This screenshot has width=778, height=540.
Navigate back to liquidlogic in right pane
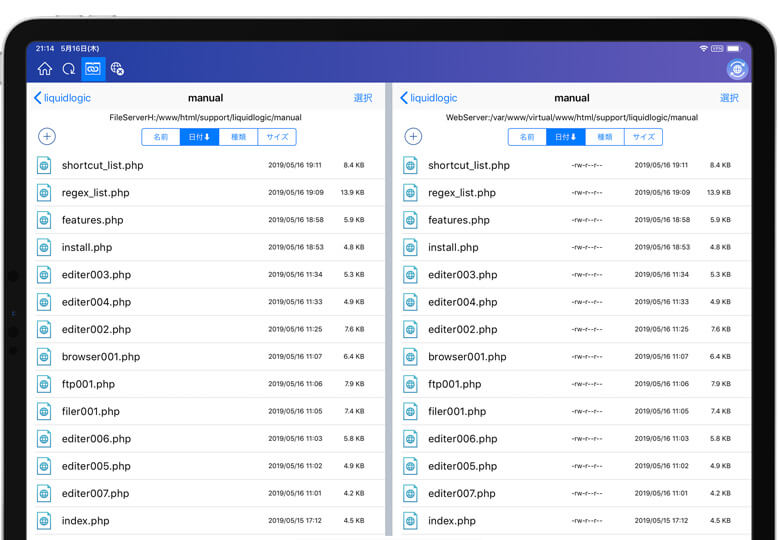click(428, 98)
